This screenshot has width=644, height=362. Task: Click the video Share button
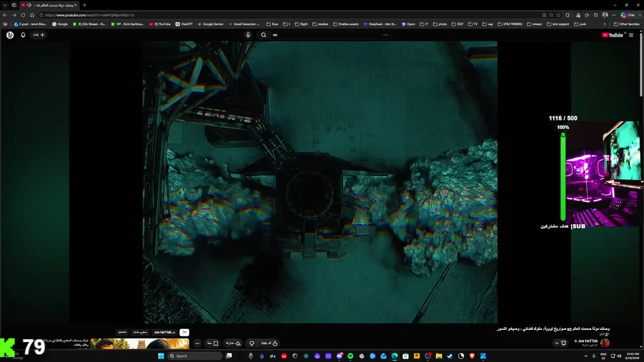pyautogui.click(x=233, y=343)
